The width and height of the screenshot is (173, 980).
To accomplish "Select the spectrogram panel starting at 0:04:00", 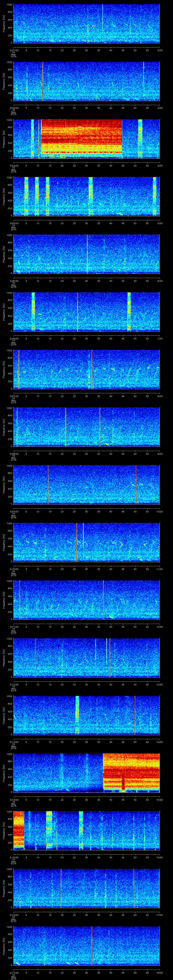I will click(x=86, y=196).
